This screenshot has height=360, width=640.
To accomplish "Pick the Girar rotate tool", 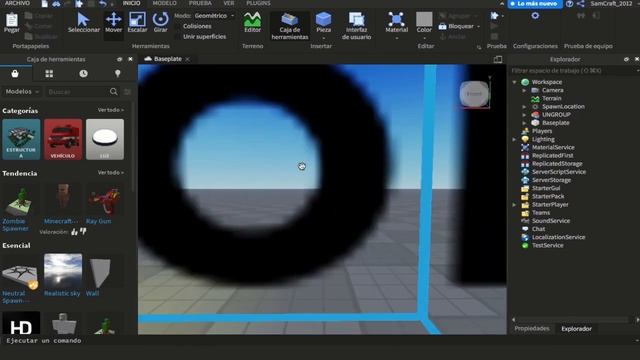I will pos(160,22).
